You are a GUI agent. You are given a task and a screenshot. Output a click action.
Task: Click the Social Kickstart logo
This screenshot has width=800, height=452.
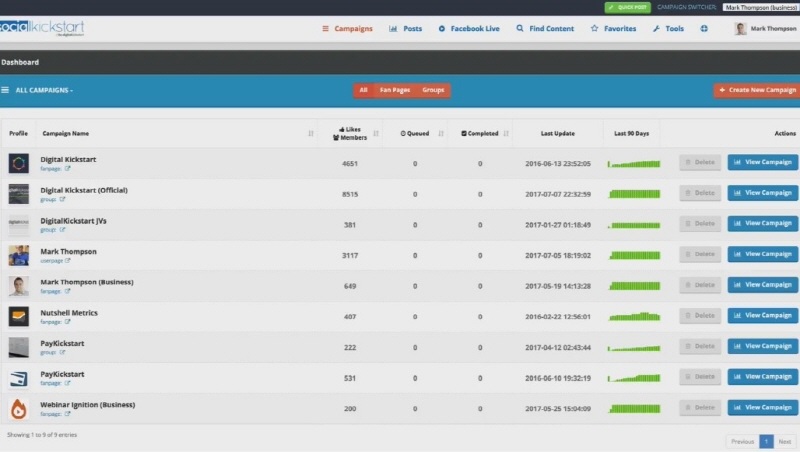tap(42, 28)
